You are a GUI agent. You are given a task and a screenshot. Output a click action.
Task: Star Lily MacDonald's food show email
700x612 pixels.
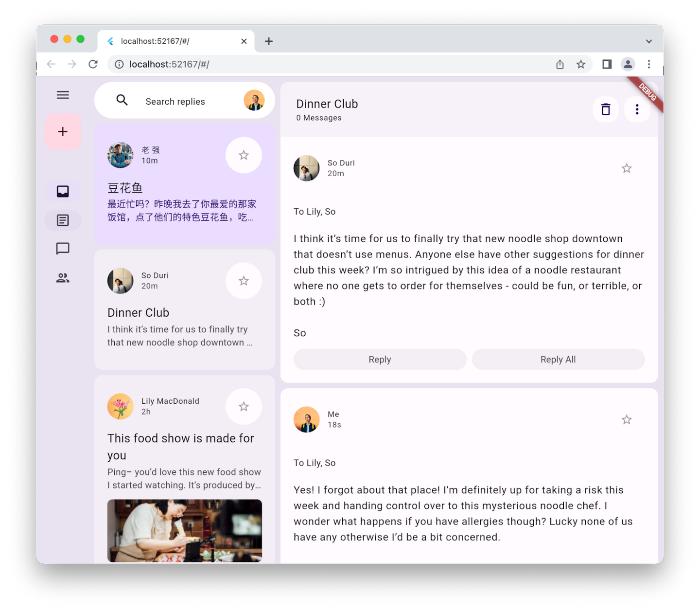244,406
